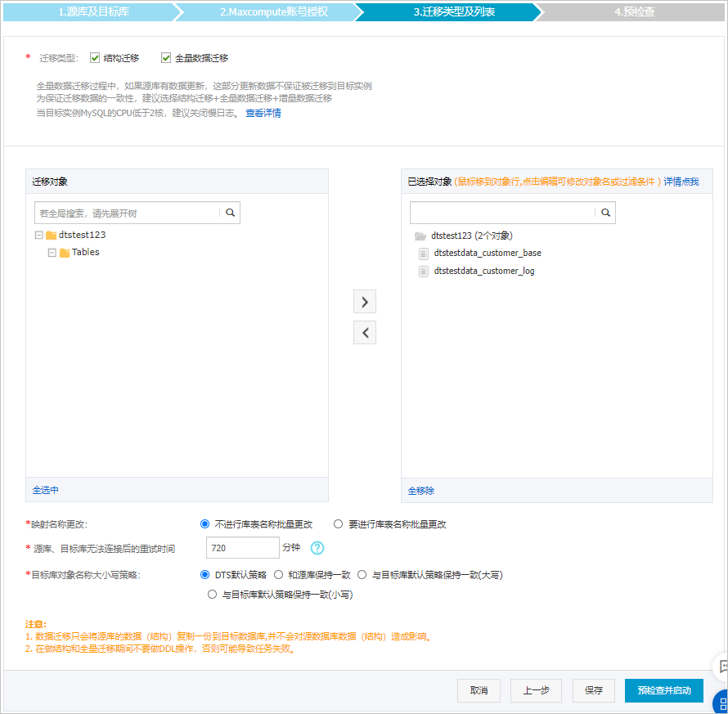Image resolution: width=728 pixels, height=714 pixels.
Task: Select dtstest123 label in source tree
Action: (x=82, y=235)
